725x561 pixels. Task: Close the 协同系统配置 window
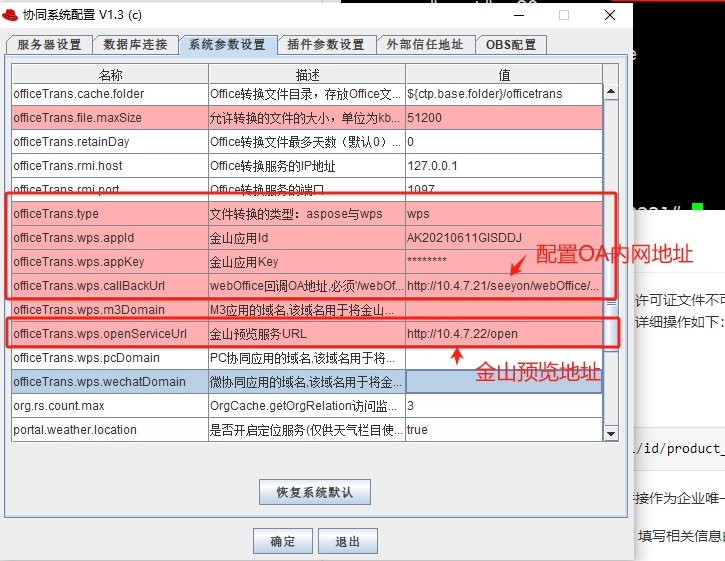(x=610, y=15)
